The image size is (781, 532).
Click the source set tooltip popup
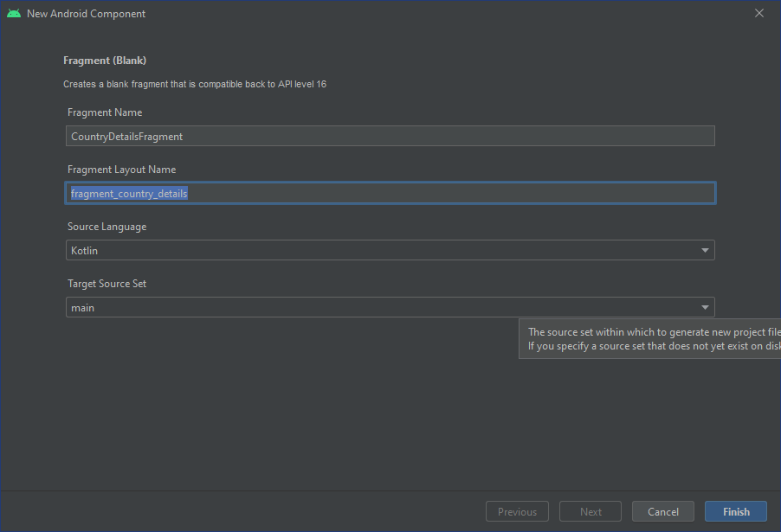point(651,339)
